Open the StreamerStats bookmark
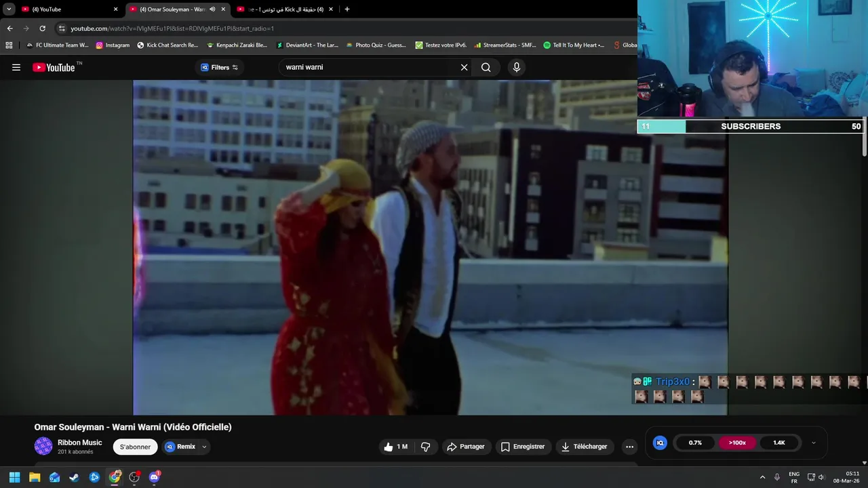 click(x=505, y=45)
